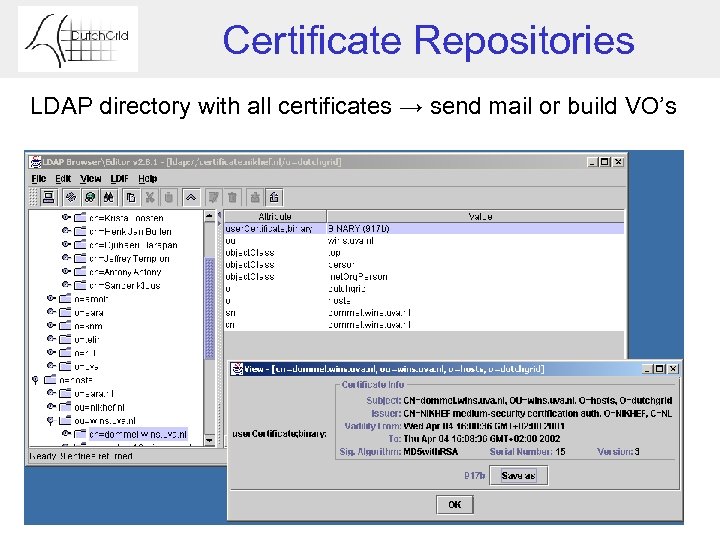Expand the o=sara tree node
720x540 pixels.
pos(51,312)
